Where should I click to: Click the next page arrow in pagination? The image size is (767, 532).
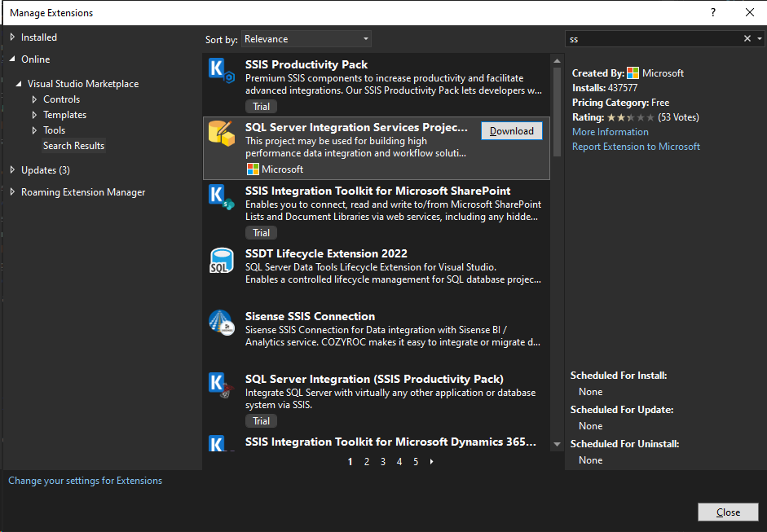coord(431,462)
